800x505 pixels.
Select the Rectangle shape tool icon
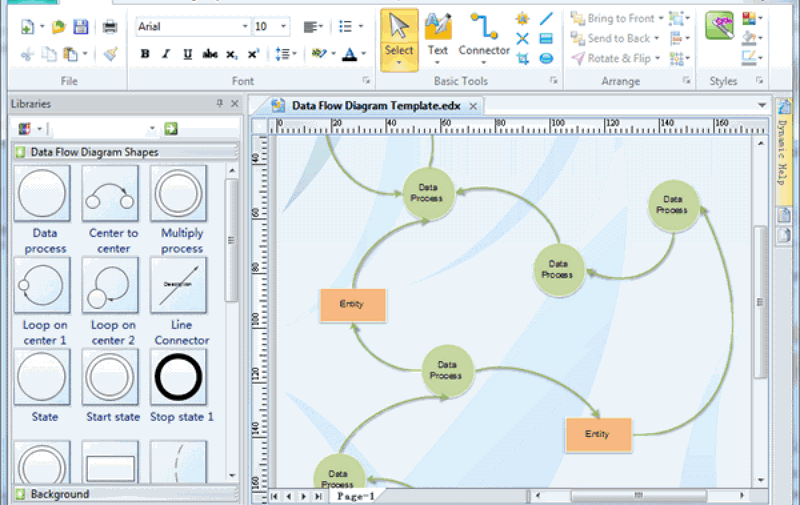[546, 39]
